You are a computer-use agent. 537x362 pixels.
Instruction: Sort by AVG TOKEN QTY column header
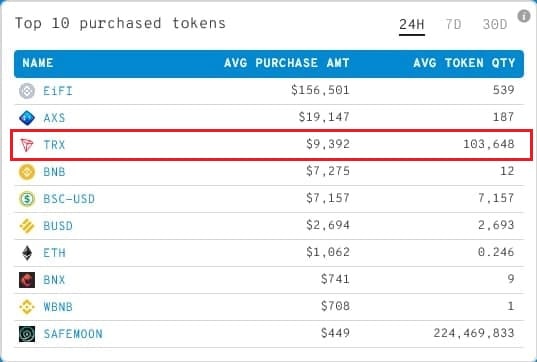click(464, 63)
